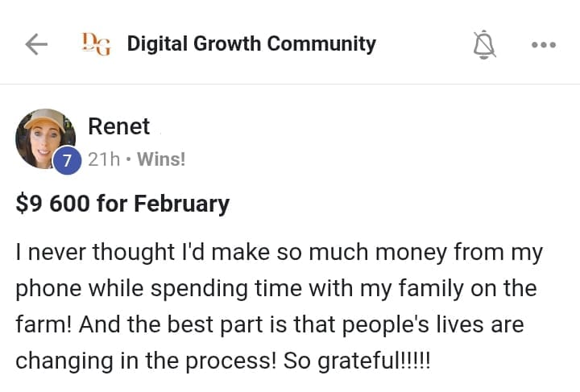Click the level 7 badge on the avatar

[68, 160]
